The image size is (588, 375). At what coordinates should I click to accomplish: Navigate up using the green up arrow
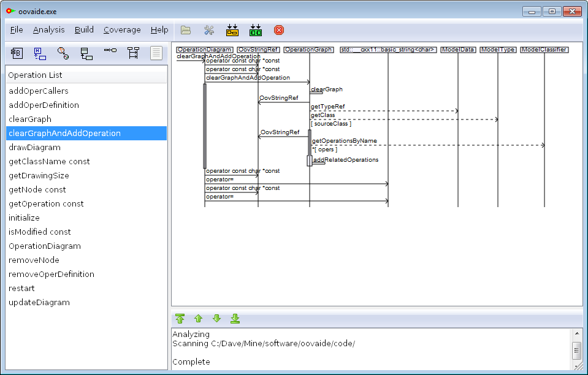point(198,319)
